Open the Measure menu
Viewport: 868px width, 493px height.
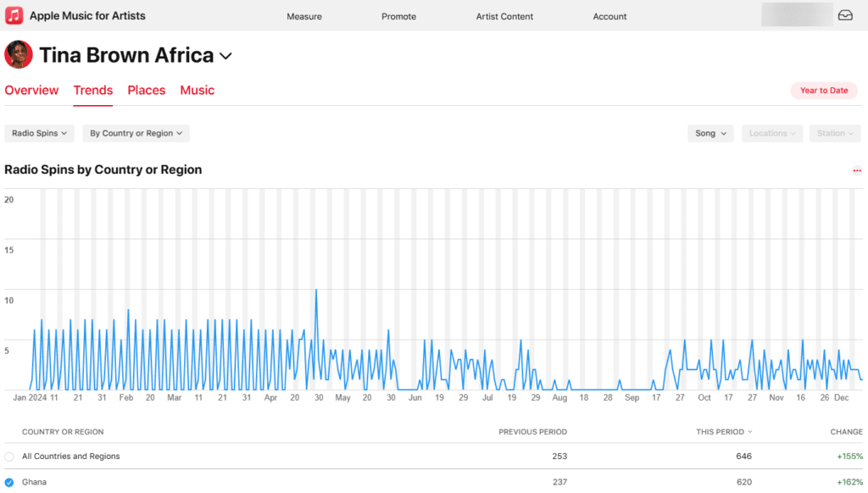click(303, 16)
